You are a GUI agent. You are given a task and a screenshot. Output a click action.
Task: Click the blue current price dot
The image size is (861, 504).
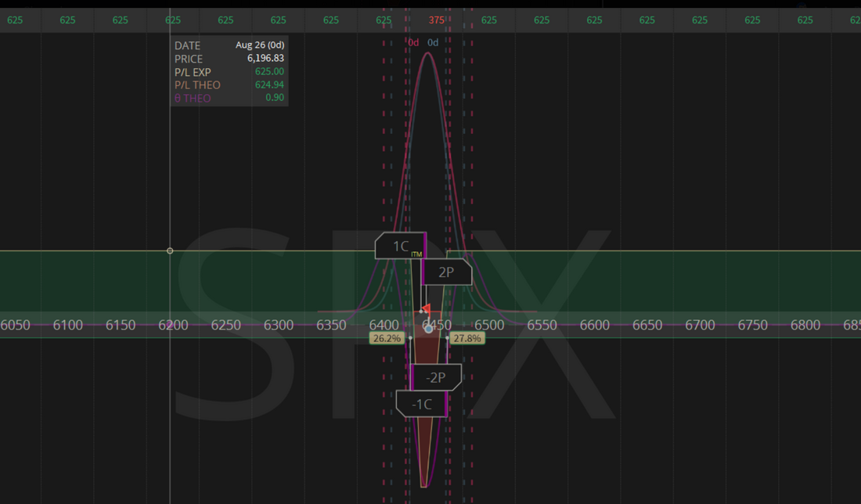tap(428, 329)
